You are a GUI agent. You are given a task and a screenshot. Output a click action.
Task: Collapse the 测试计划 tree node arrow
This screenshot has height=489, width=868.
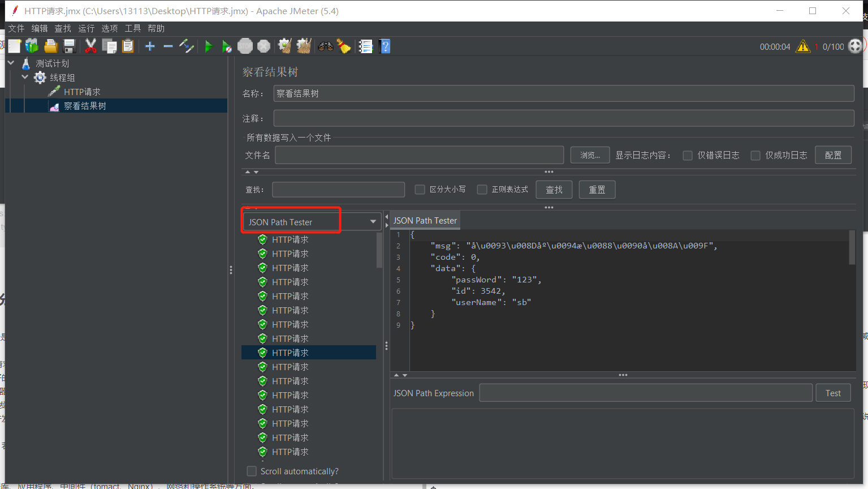click(x=11, y=63)
